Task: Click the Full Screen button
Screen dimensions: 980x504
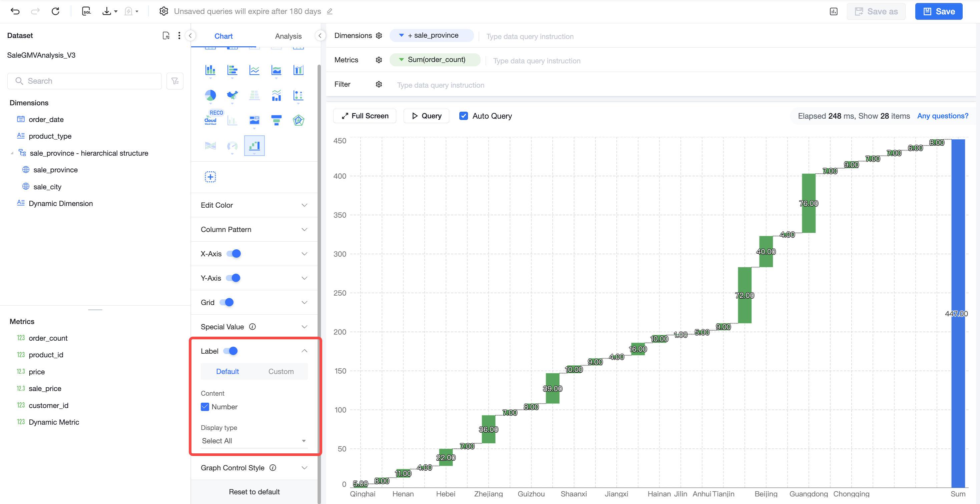Action: click(x=365, y=116)
